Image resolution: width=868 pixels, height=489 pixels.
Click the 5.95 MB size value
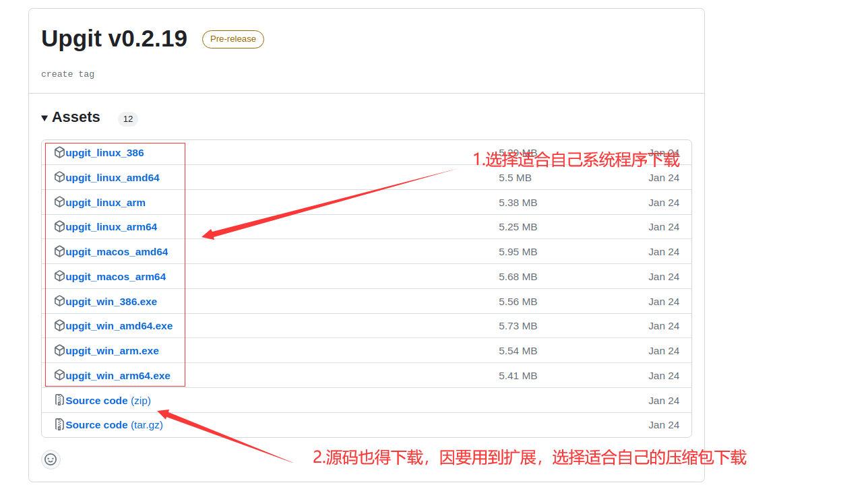tap(518, 252)
